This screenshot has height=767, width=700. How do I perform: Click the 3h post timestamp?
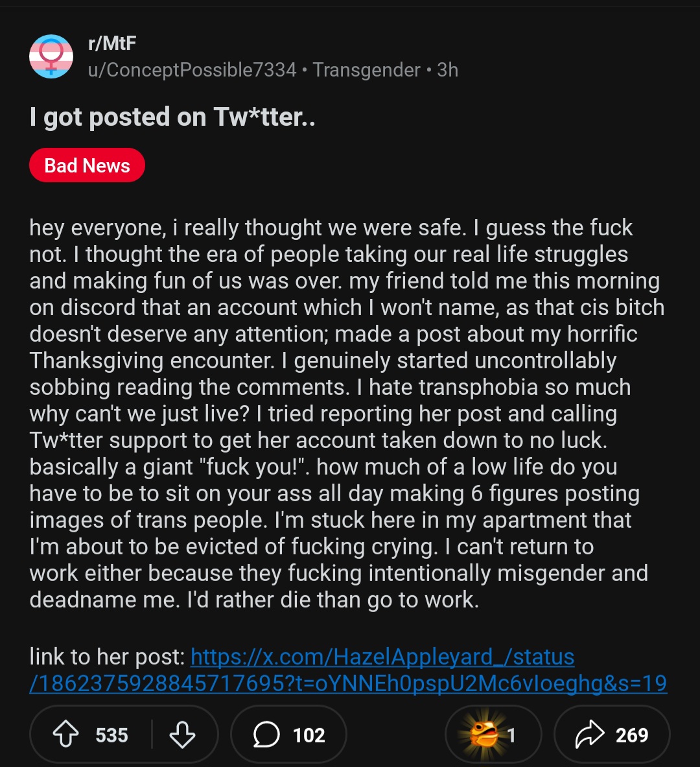pyautogui.click(x=447, y=70)
